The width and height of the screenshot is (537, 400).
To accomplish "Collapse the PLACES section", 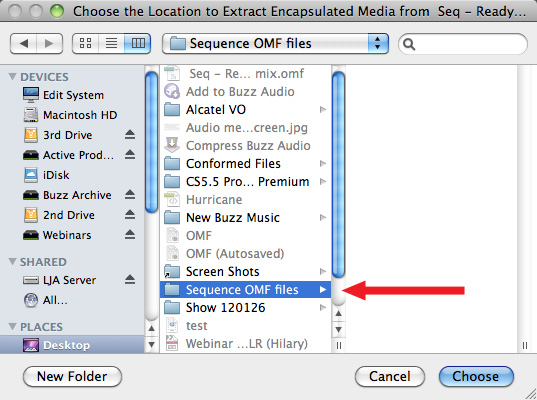I will pyautogui.click(x=12, y=326).
